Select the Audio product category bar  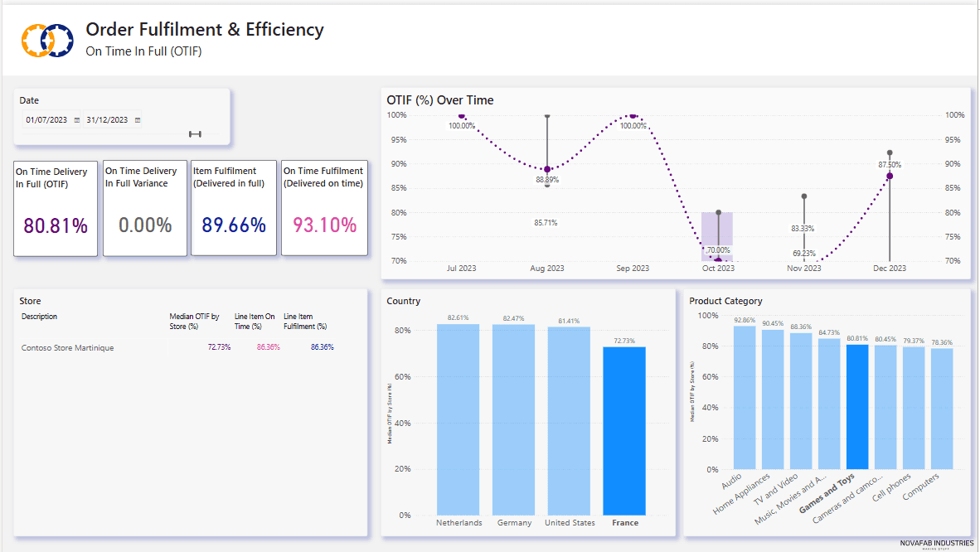point(745,398)
